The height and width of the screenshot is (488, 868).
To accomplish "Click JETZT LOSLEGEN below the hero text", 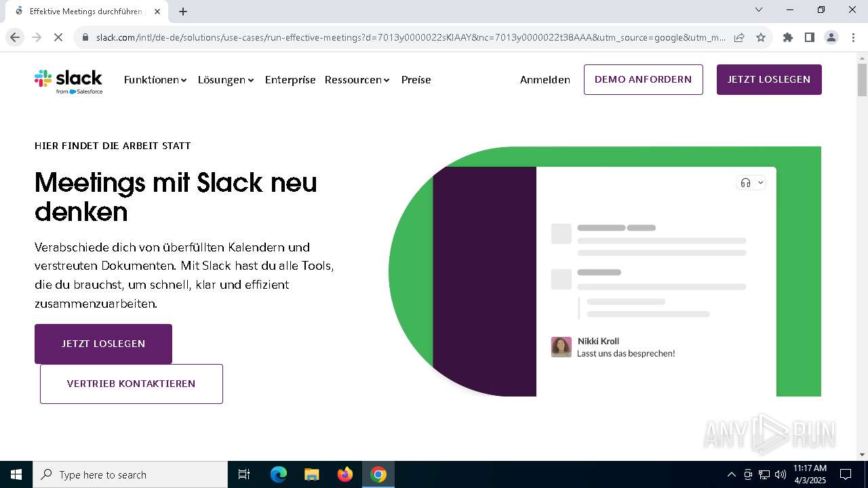I will coord(103,344).
